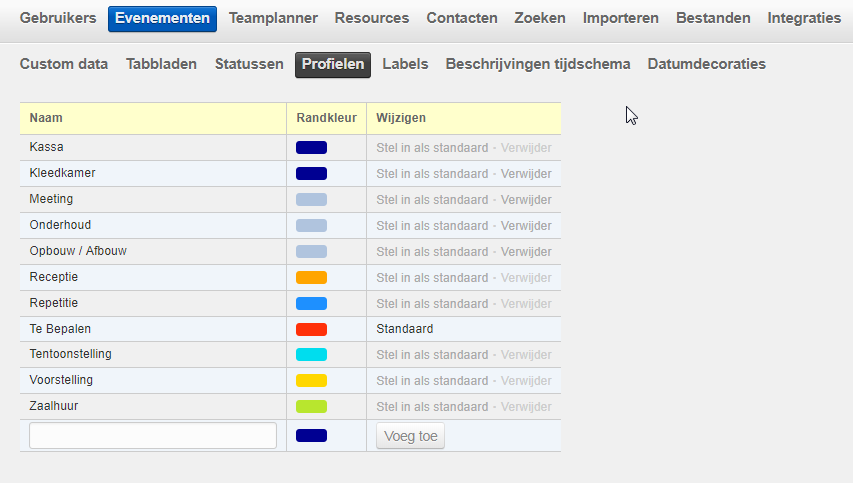The height and width of the screenshot is (483, 853).
Task: Click the light blue Meeting swatch
Action: tap(311, 200)
